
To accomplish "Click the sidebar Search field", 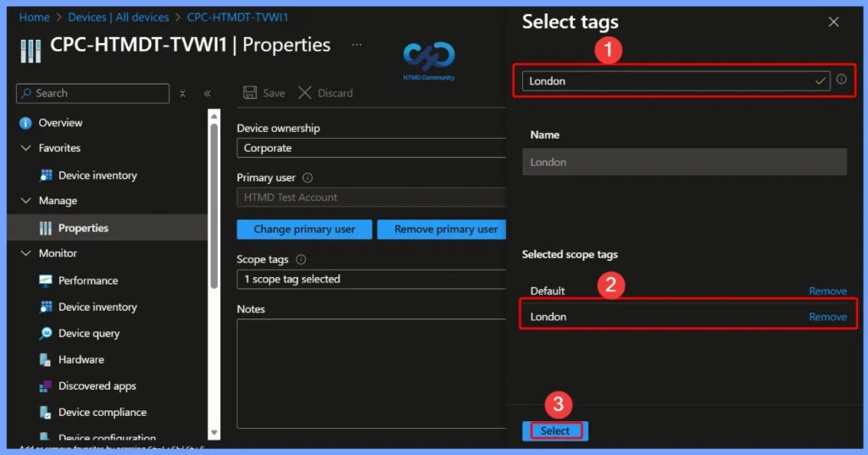I will pyautogui.click(x=93, y=93).
